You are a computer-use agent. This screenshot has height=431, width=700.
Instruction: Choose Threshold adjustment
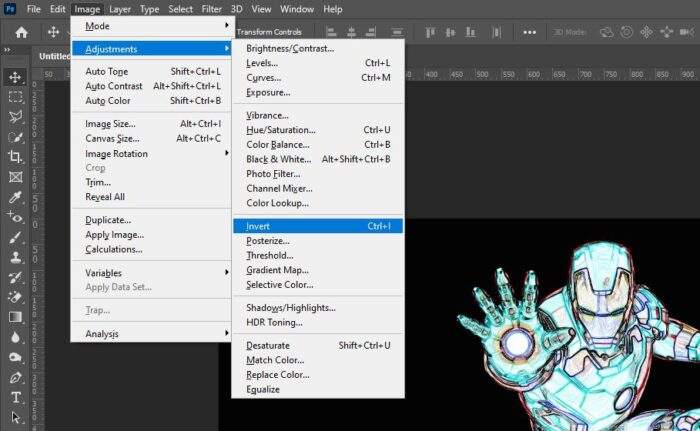pyautogui.click(x=318, y=255)
